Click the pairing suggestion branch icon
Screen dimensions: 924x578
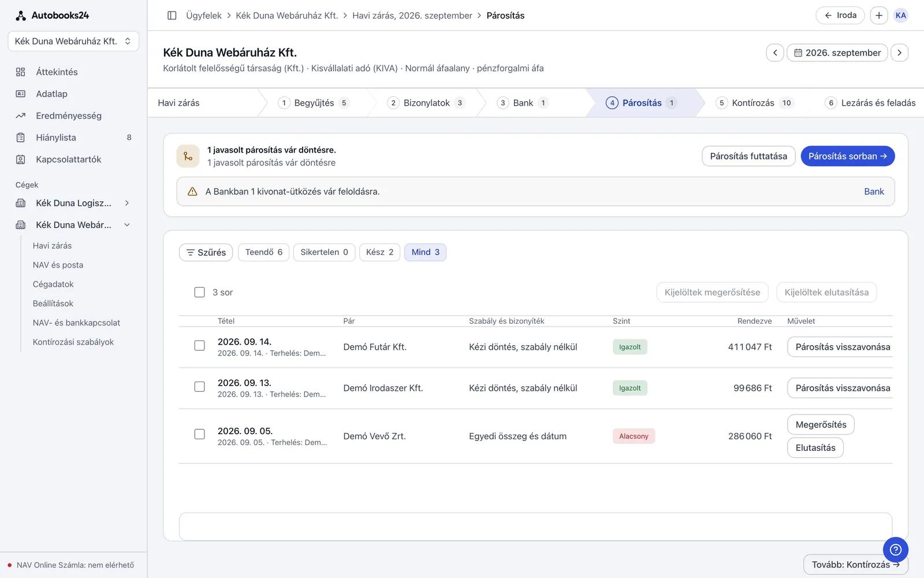tap(188, 156)
